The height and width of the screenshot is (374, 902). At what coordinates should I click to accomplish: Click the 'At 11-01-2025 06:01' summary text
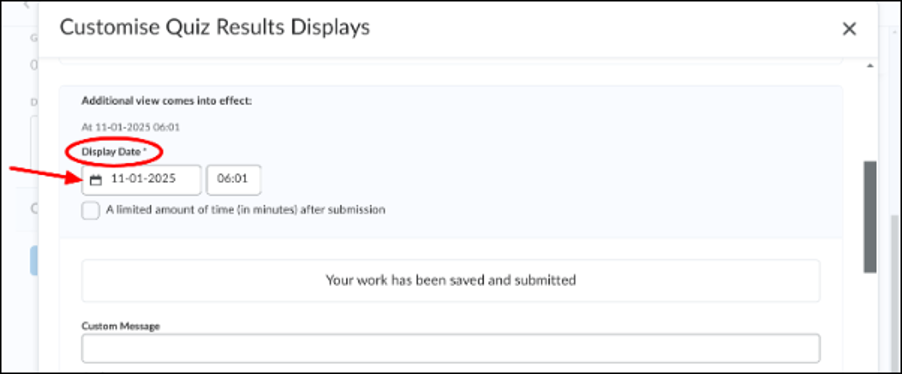point(131,127)
